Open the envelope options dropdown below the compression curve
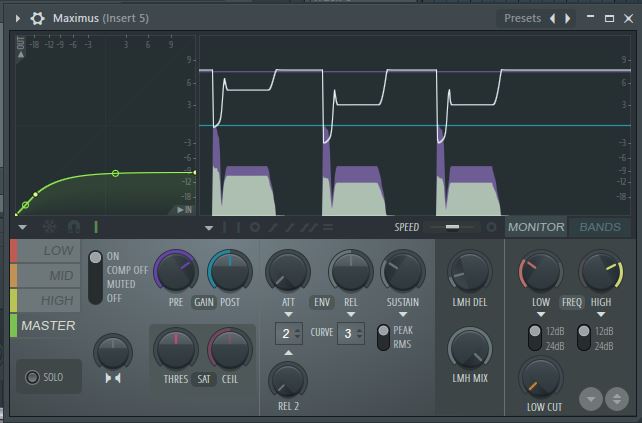 click(x=23, y=227)
